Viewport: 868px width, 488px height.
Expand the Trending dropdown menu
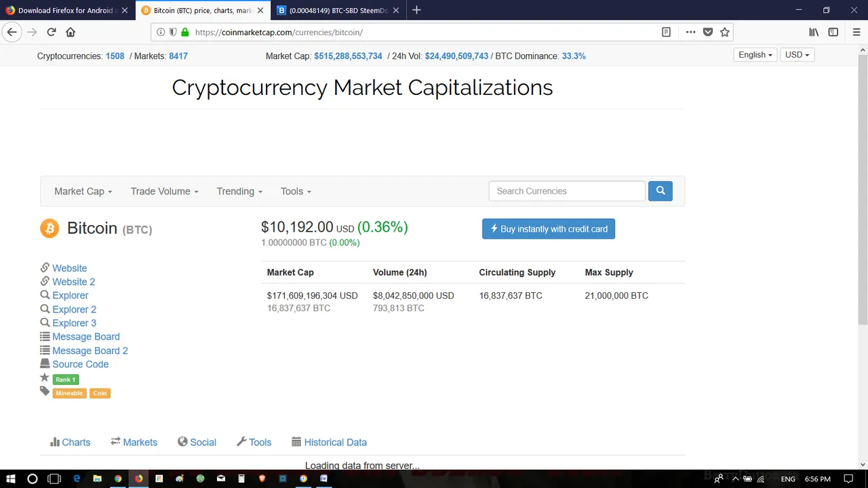point(239,191)
